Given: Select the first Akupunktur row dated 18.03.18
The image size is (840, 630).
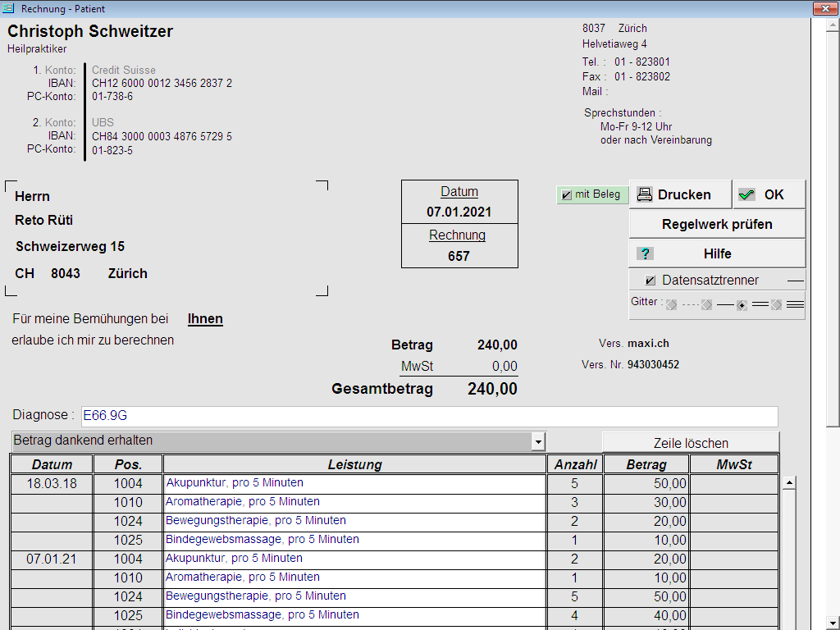Looking at the screenshot, I should pos(354,483).
